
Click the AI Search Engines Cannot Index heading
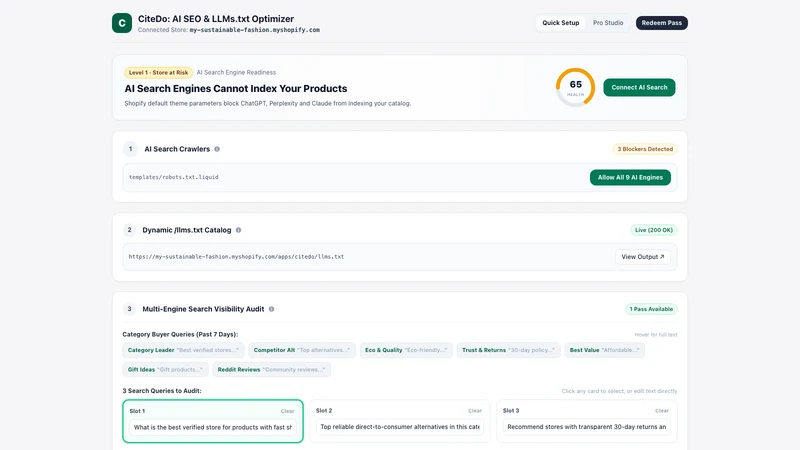pos(236,89)
